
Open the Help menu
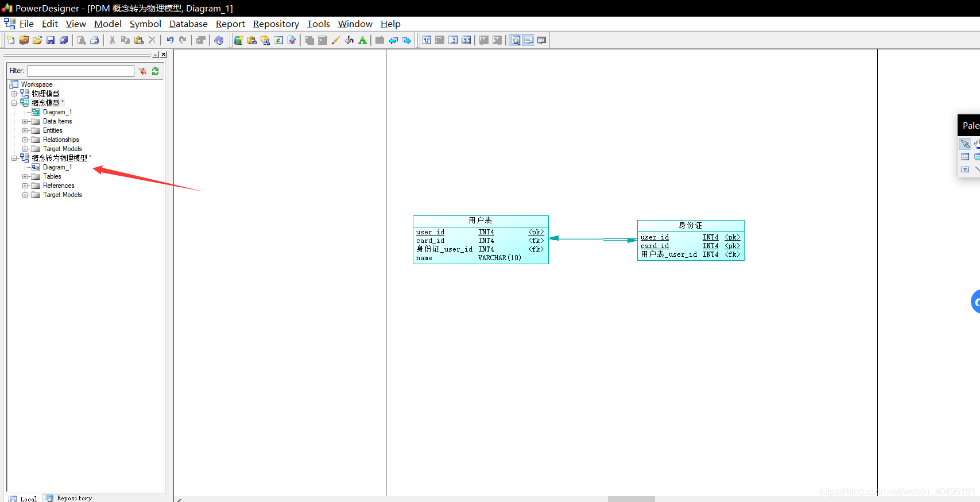pyautogui.click(x=390, y=24)
